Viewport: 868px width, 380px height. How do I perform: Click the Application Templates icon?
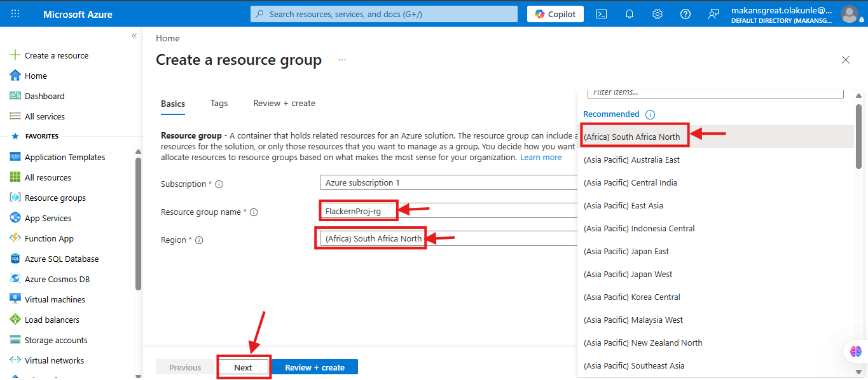[x=15, y=157]
